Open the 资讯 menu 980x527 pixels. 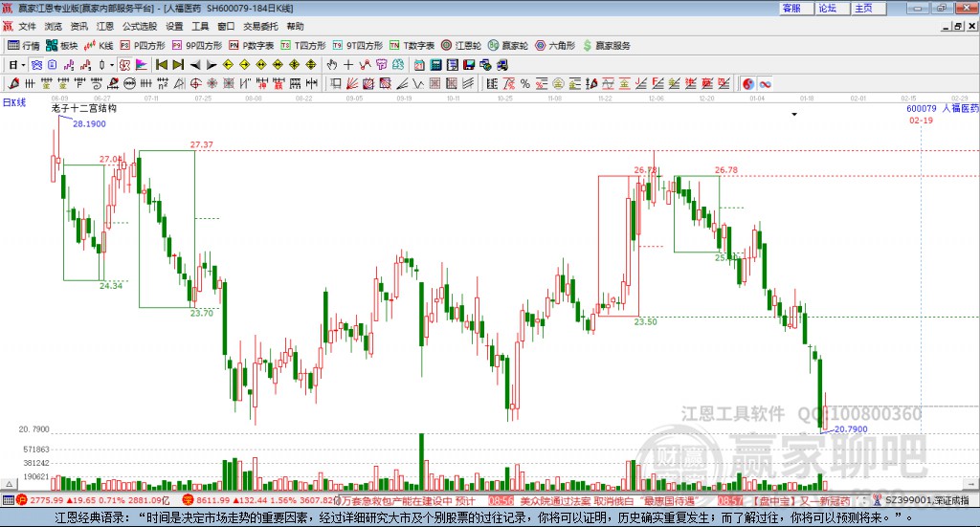tap(79, 26)
